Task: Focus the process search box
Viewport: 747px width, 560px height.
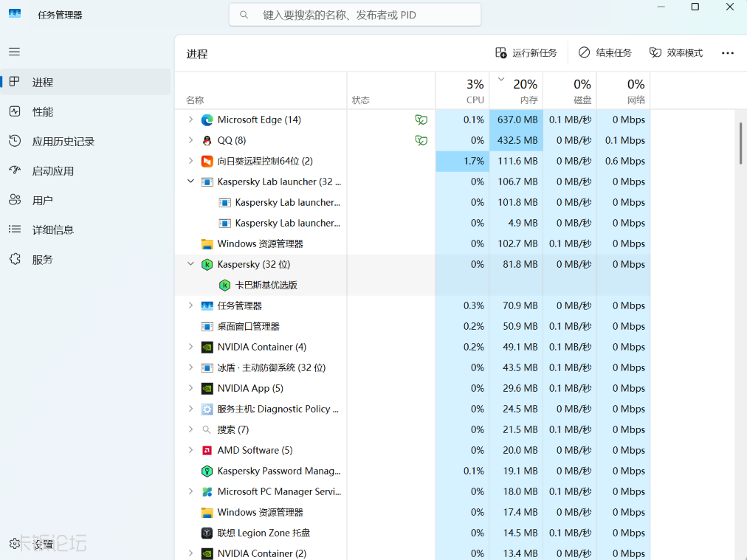Action: click(x=355, y=15)
